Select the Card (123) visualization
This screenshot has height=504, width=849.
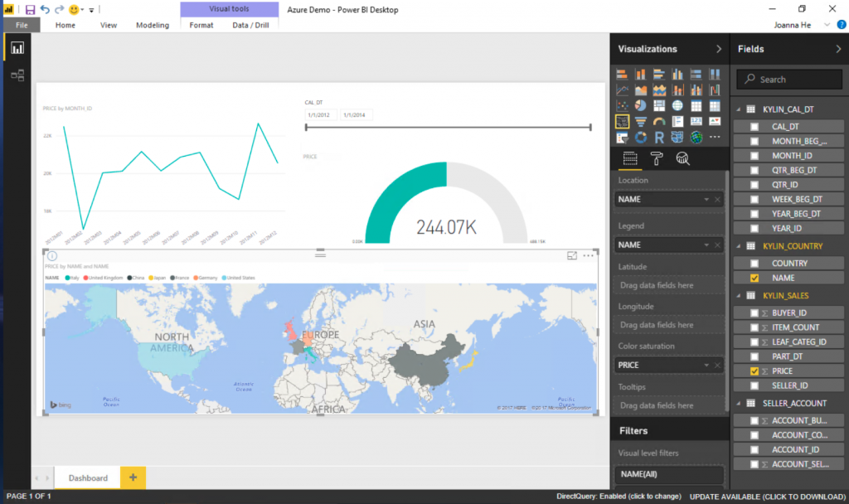coord(696,122)
